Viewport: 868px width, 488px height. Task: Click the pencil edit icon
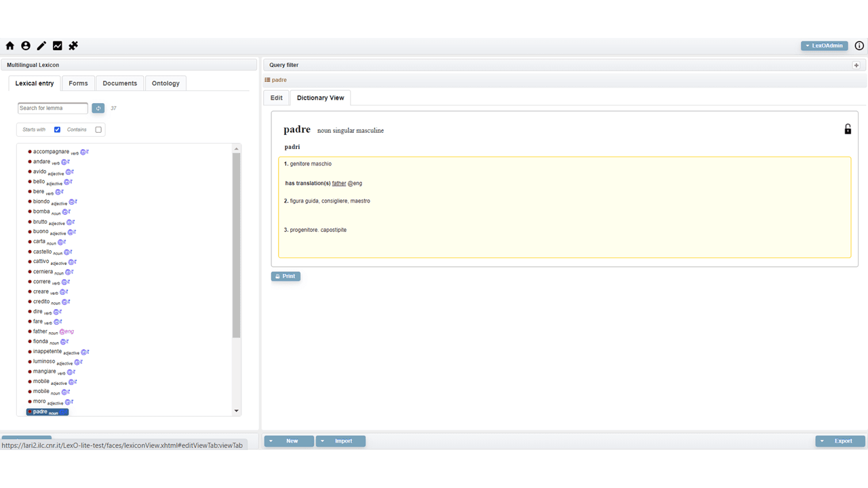coord(41,46)
